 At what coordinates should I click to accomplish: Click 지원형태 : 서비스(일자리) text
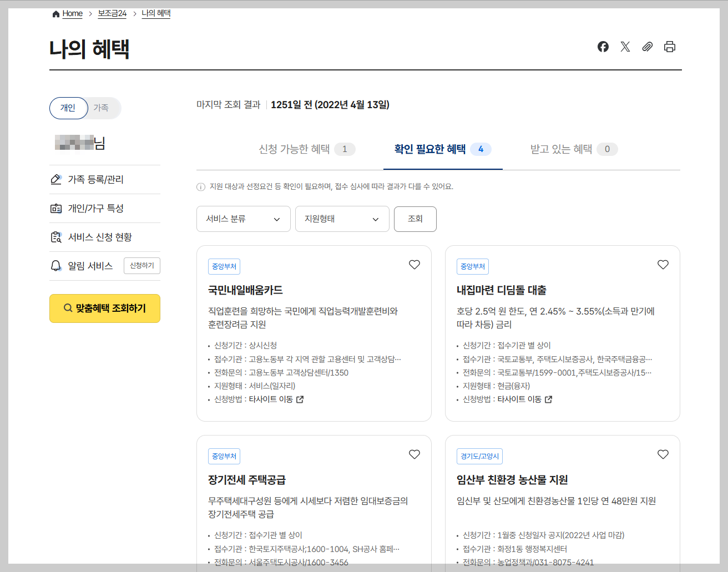click(255, 386)
